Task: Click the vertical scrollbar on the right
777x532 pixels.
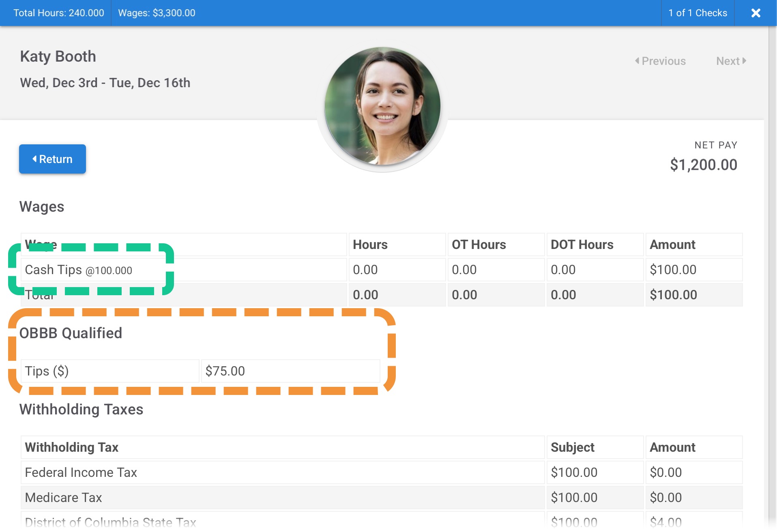Action: point(772,243)
